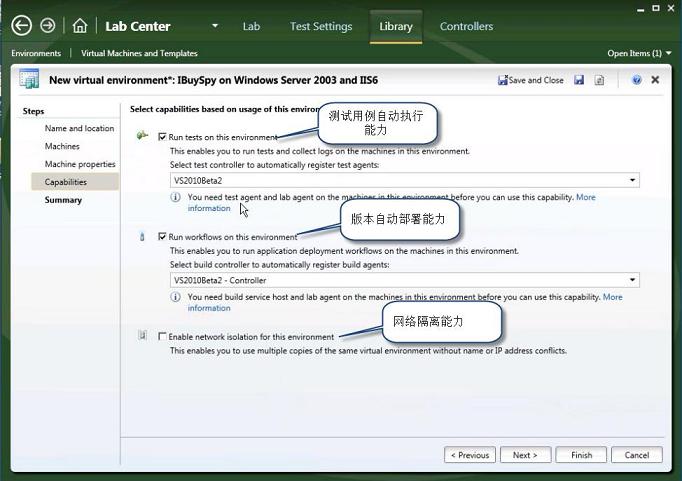Check Enable network isolation for this environment
Image resolution: width=682 pixels, height=481 pixels.
point(162,337)
